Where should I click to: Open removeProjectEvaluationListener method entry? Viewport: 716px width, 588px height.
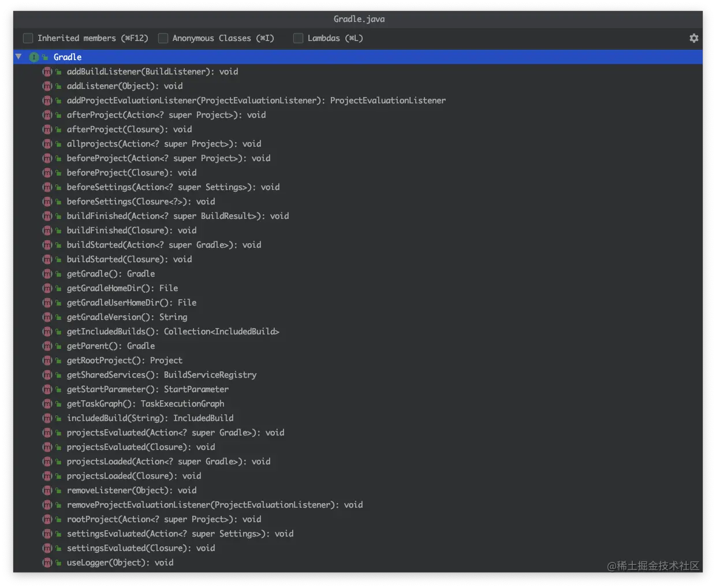pos(214,505)
